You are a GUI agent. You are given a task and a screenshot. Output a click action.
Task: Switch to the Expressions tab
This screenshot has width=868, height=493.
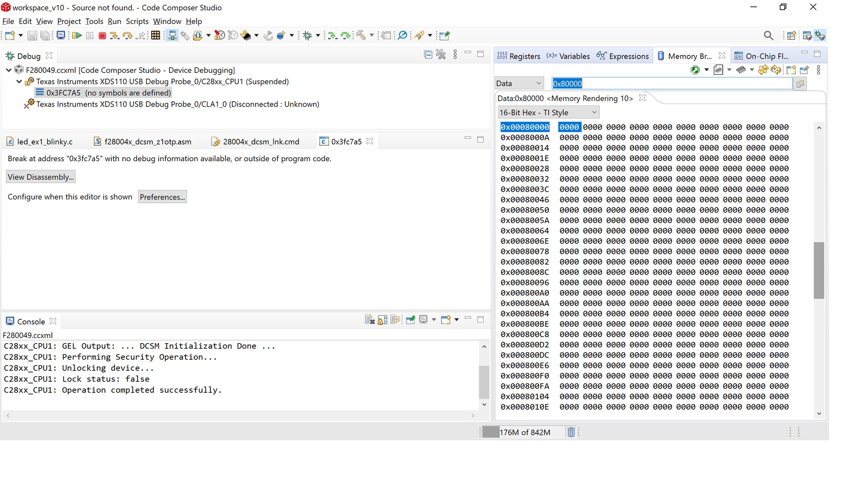pyautogui.click(x=623, y=56)
